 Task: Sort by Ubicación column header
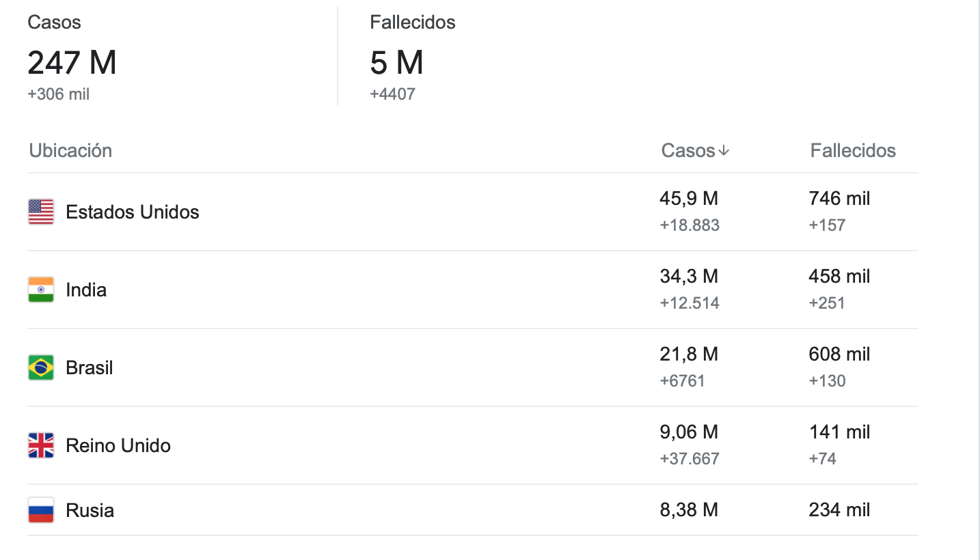click(70, 150)
